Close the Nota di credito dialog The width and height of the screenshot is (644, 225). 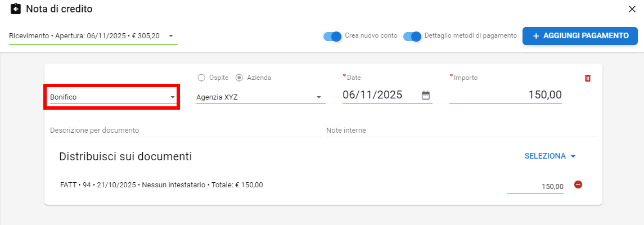tap(632, 9)
